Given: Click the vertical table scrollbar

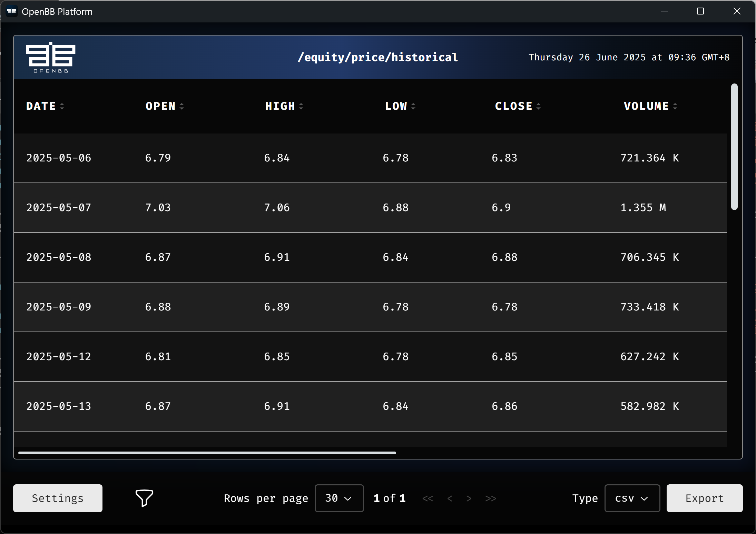Looking at the screenshot, I should [x=734, y=147].
